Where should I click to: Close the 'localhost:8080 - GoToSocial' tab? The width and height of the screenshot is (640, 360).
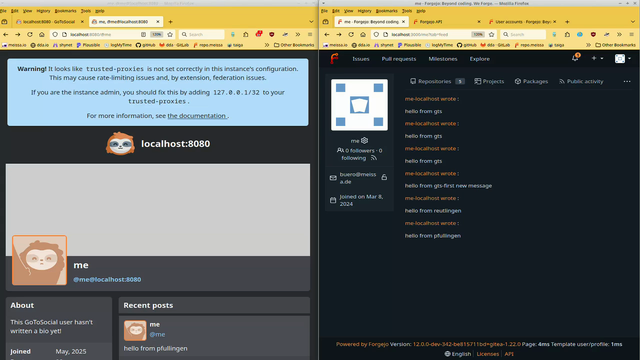point(82,22)
